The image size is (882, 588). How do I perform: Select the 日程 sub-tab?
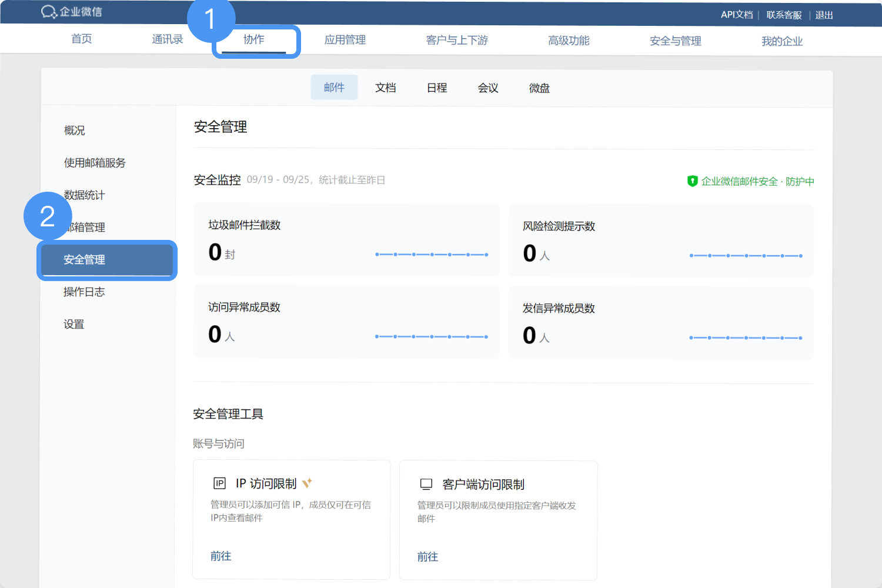coord(437,88)
